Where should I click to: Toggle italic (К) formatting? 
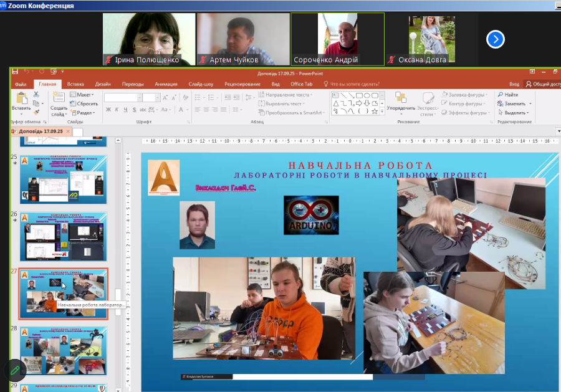pos(117,110)
